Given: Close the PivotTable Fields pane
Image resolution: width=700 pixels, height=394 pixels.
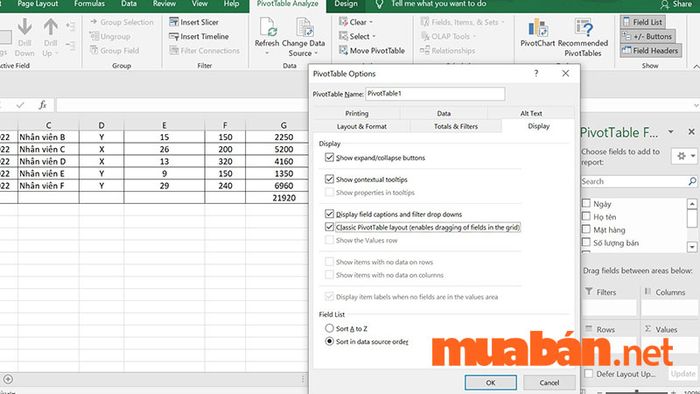Looking at the screenshot, I should pos(691,132).
